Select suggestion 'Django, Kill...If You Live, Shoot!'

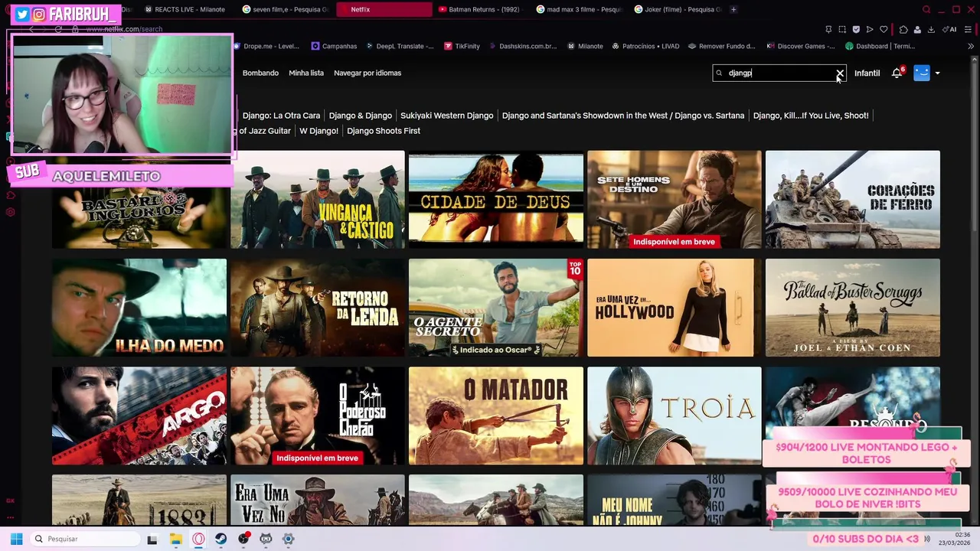811,116
